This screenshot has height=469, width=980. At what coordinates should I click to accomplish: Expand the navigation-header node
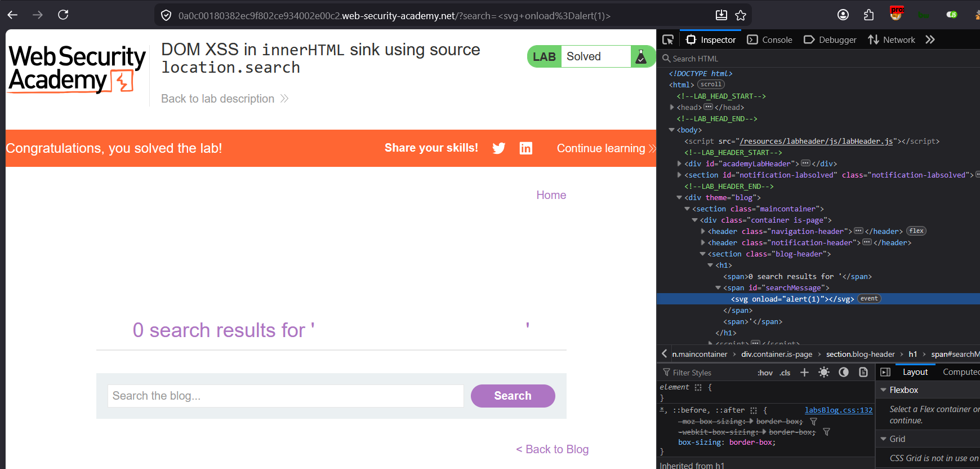tap(703, 231)
